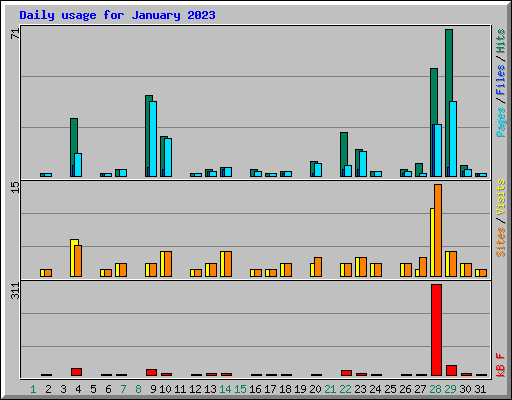Click the 'KB F' legend label
Image resolution: width=512 pixels, height=400 pixels.
(501, 365)
